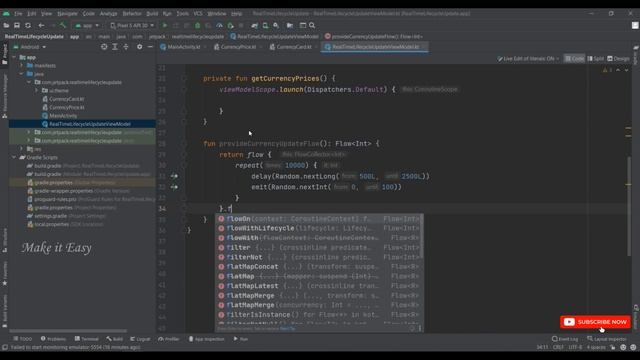Open the File menu
Screen dimensions: 640x360
tap(18, 13)
